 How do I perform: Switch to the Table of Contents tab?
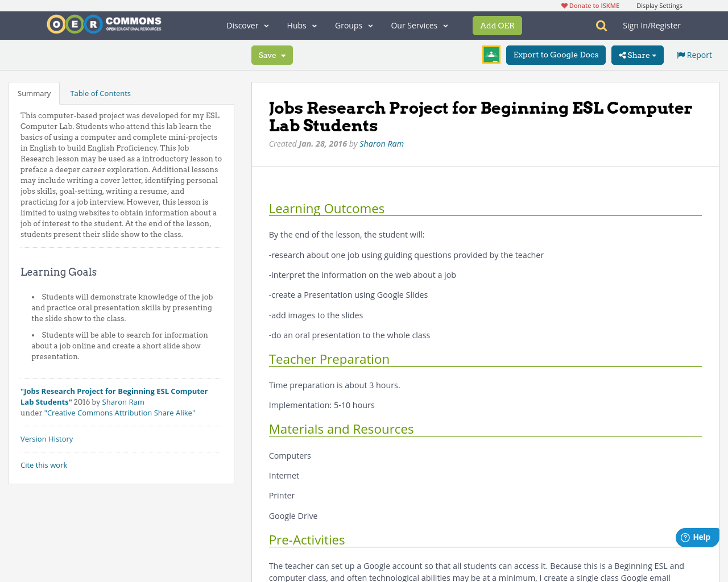coord(100,92)
